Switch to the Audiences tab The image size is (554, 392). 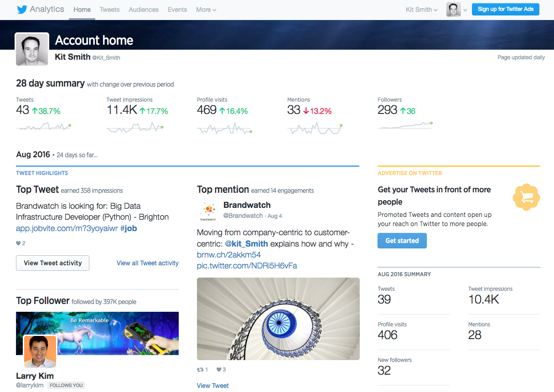(x=143, y=10)
